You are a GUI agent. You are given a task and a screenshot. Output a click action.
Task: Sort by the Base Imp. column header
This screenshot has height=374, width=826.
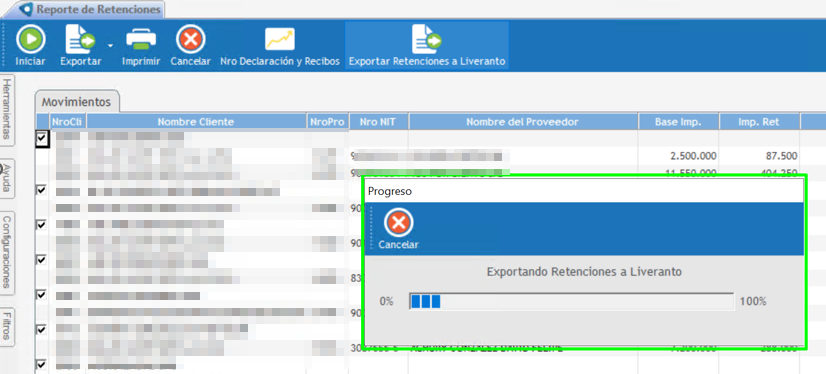tap(678, 122)
